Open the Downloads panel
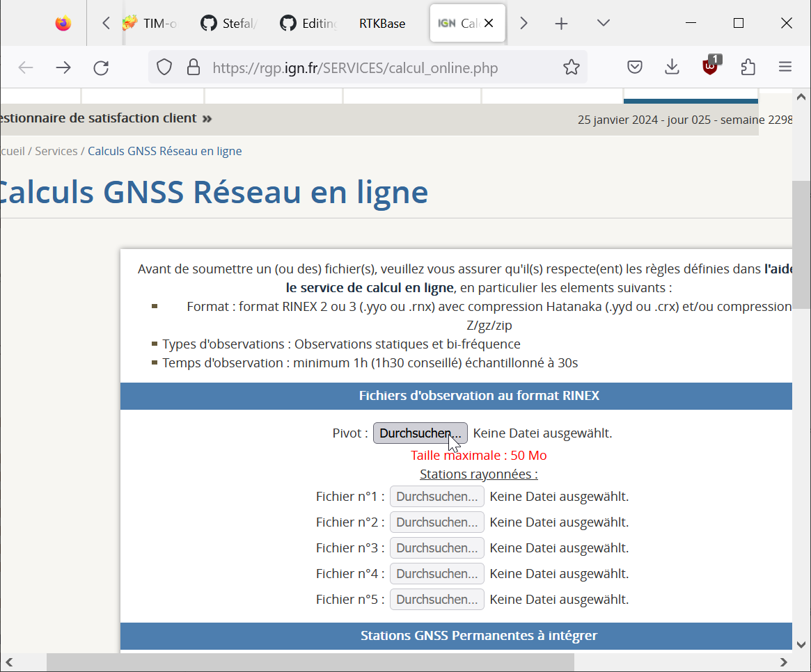 point(672,67)
